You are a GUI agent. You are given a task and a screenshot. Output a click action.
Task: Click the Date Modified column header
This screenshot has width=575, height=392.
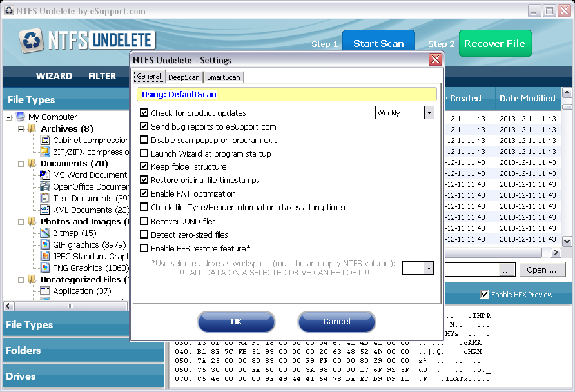[528, 98]
